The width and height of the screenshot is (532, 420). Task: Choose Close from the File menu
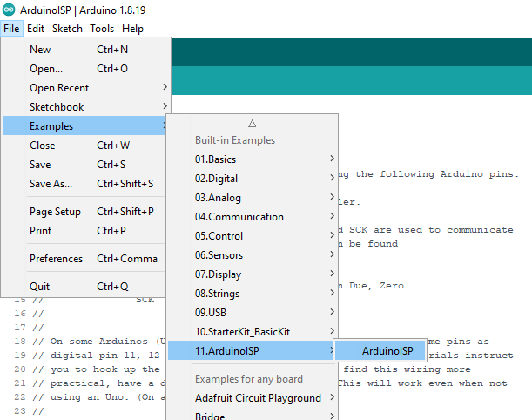click(84, 146)
